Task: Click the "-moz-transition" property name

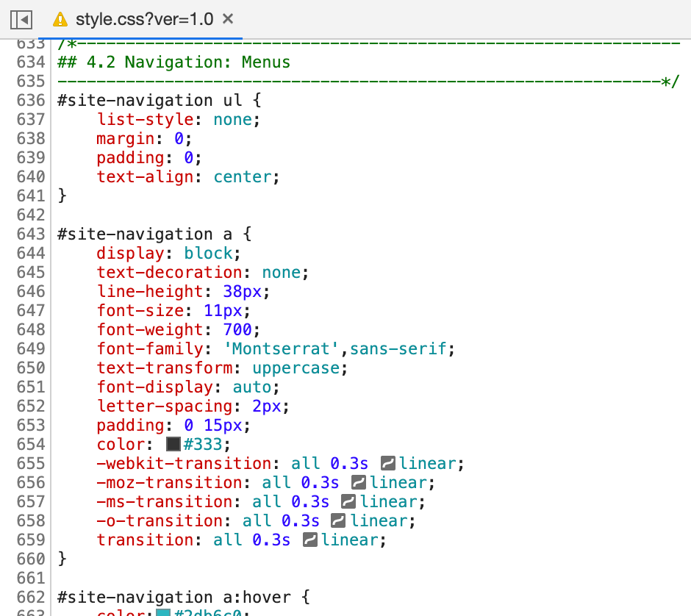Action: click(x=170, y=482)
